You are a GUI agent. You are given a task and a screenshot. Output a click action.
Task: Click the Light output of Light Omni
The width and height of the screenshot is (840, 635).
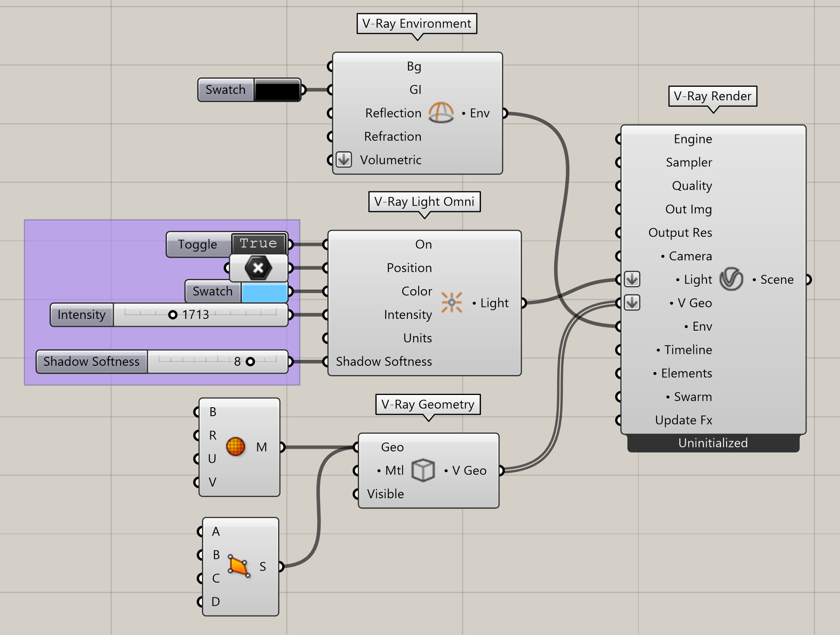[x=494, y=303]
